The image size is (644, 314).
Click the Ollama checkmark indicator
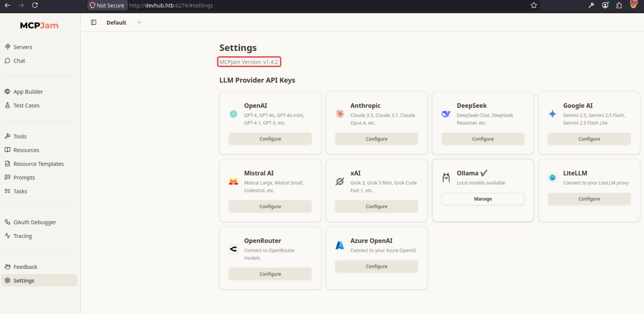[484, 173]
